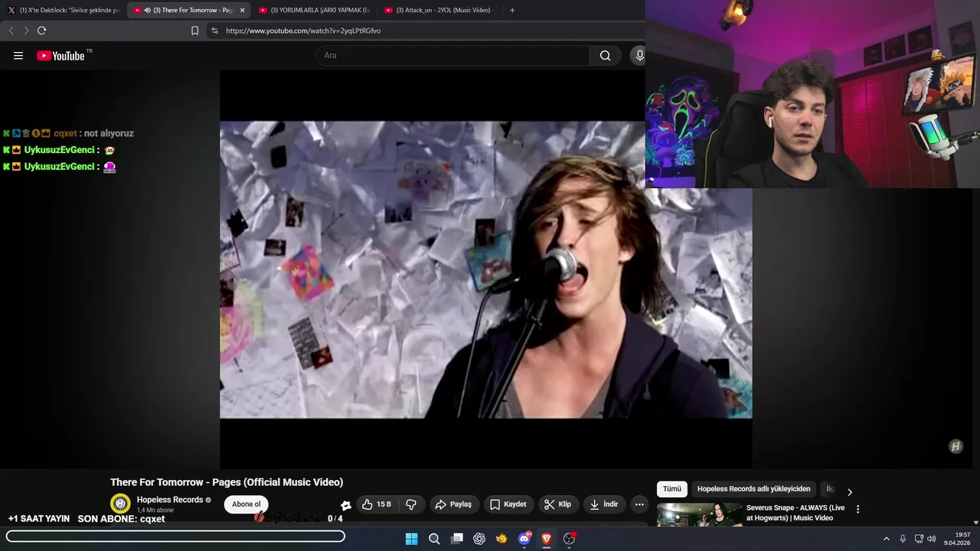Open the Hopeless Records channel name link

click(x=169, y=500)
